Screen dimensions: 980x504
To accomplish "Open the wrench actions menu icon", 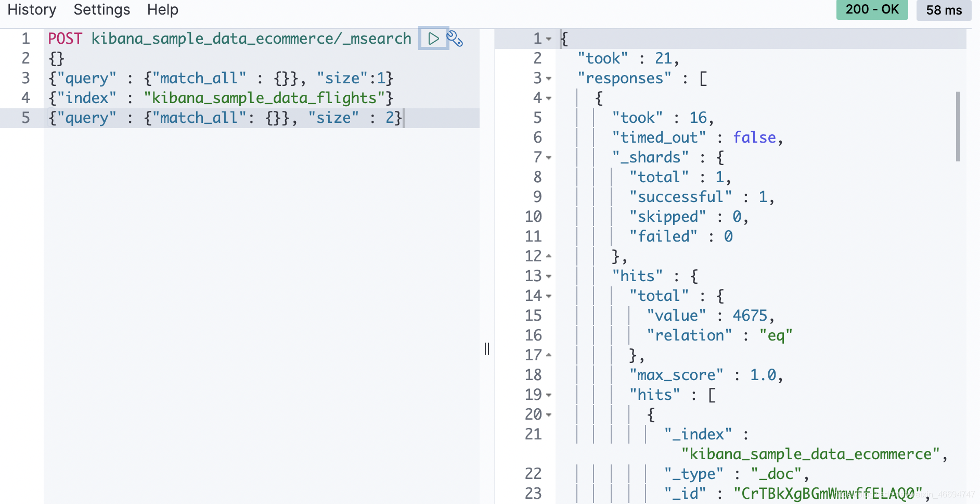I will [455, 39].
